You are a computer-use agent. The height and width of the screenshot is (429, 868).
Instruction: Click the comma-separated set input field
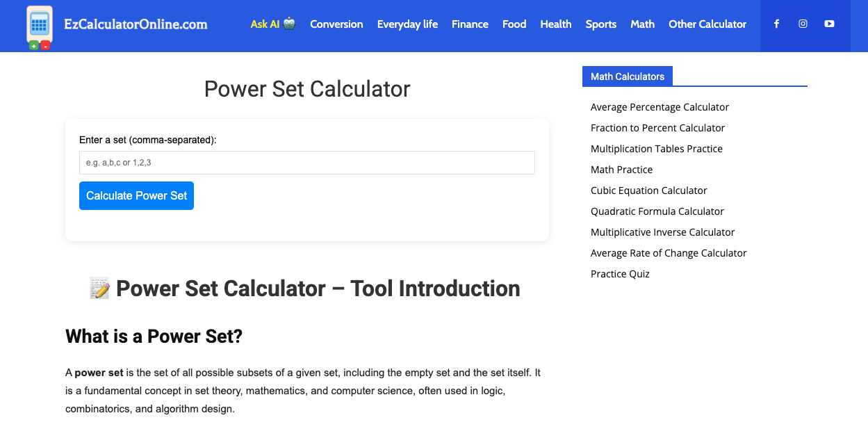(x=306, y=162)
